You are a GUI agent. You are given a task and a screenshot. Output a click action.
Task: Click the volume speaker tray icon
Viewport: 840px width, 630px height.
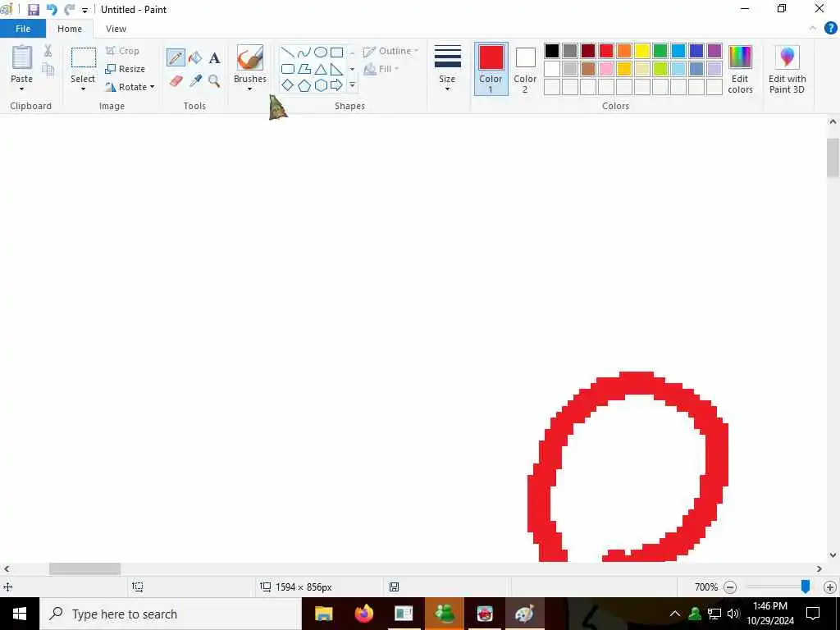733,614
